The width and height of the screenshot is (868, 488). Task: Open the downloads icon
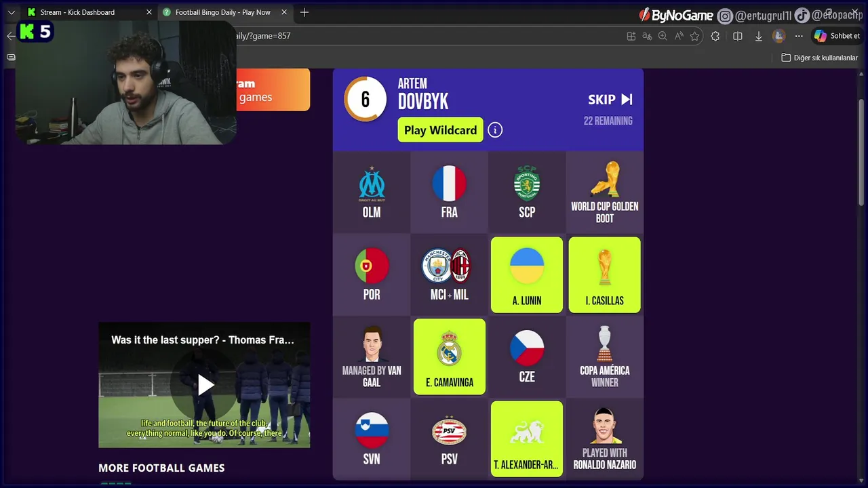point(759,36)
